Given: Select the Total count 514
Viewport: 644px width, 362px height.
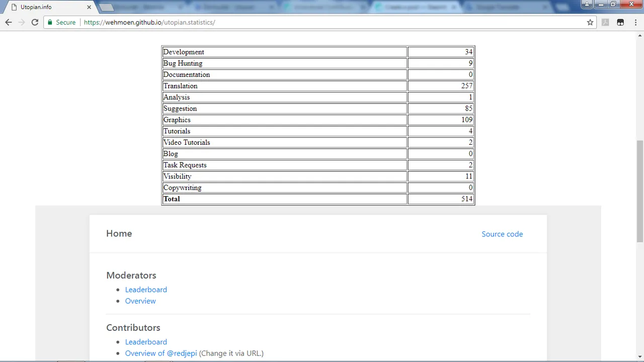Looking at the screenshot, I should (467, 199).
